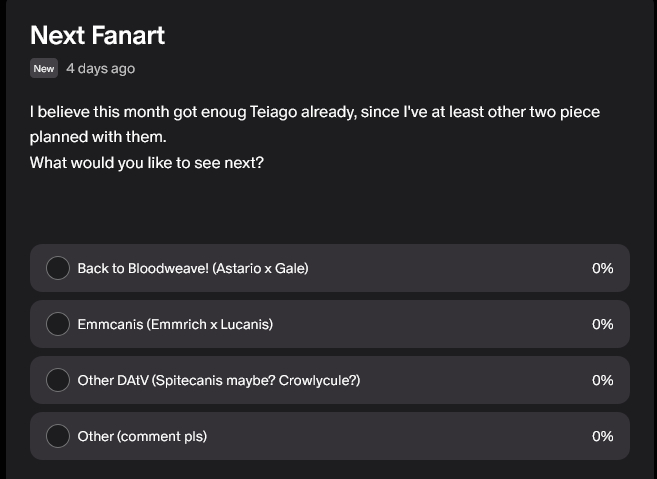Click the 0% result for Other (comment pls)

pos(602,436)
